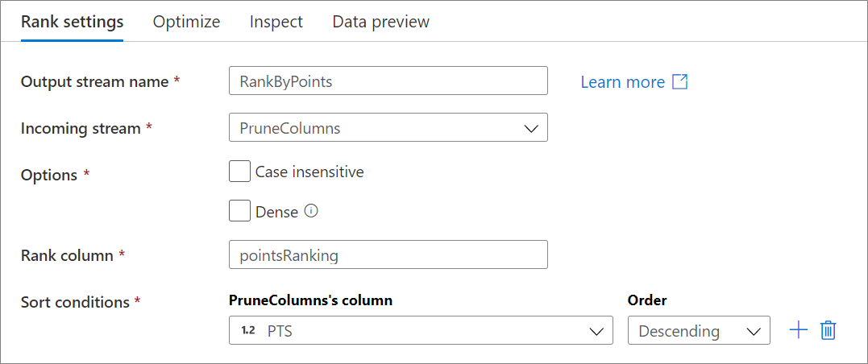Click the Dense info icon
This screenshot has width=868, height=364.
[x=311, y=212]
